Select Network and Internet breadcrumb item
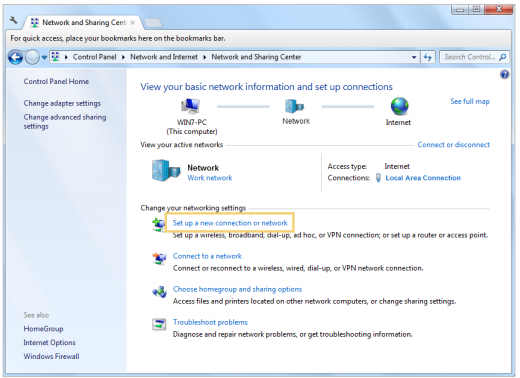The image size is (520, 378). click(164, 57)
